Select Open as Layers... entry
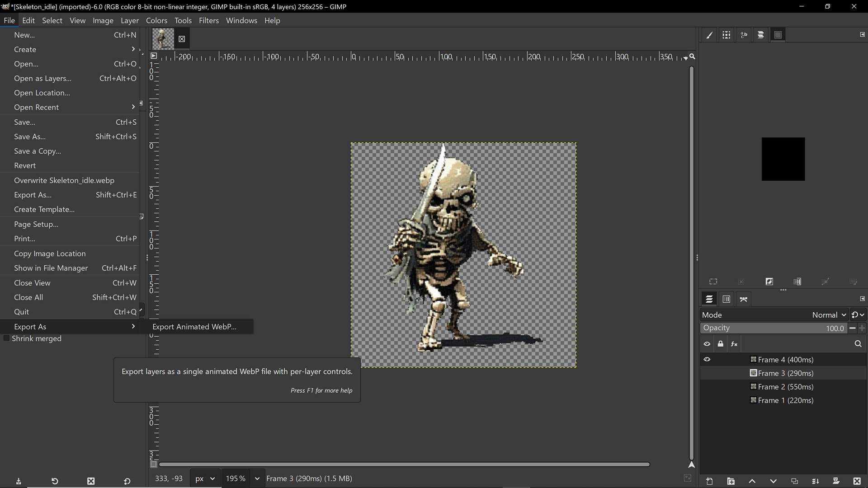Screen dimensions: 868x488 tap(70, 78)
